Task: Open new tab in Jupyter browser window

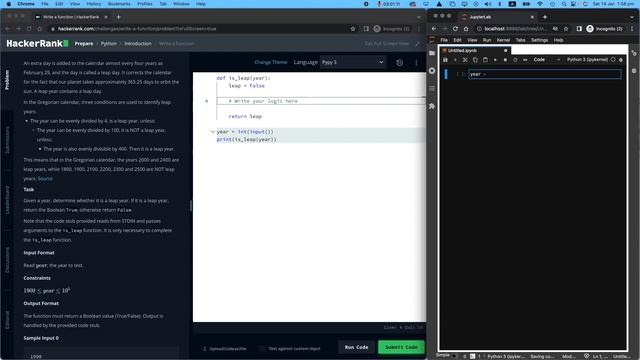Action: click(x=544, y=17)
